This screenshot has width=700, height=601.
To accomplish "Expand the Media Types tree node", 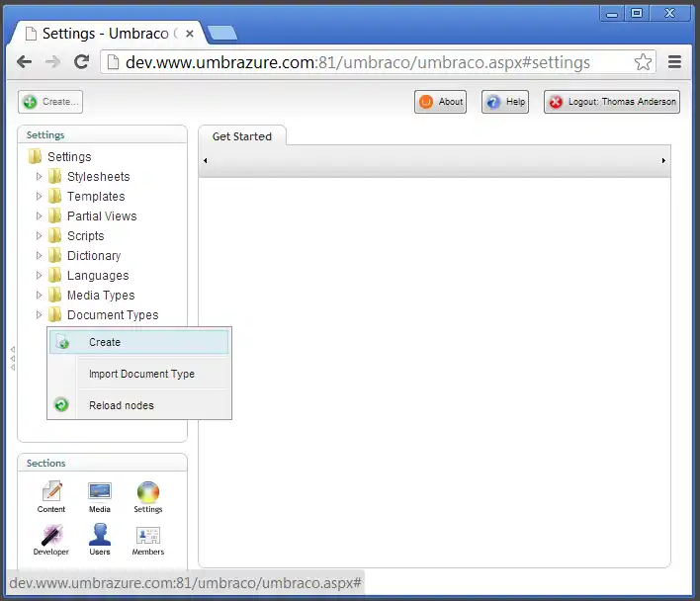I will point(39,295).
